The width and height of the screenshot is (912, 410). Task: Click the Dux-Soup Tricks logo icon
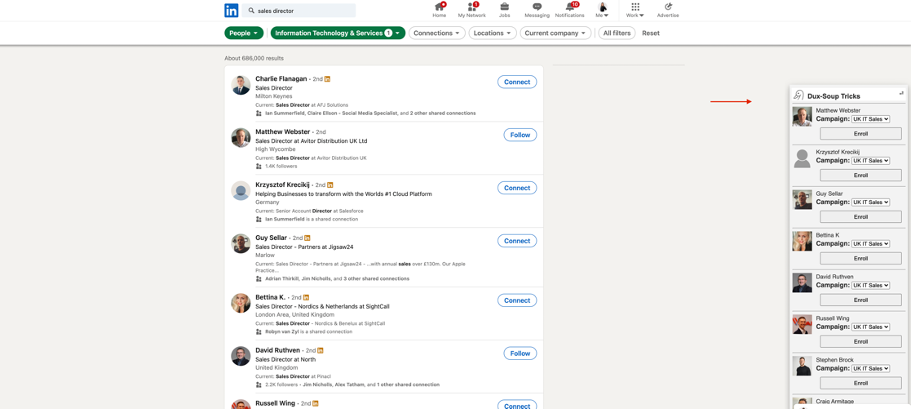tap(799, 96)
